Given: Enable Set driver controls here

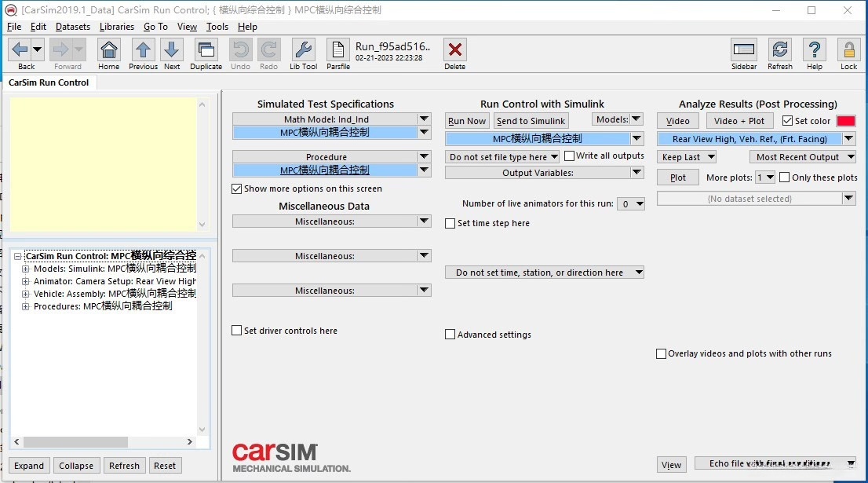Looking at the screenshot, I should 237,331.
